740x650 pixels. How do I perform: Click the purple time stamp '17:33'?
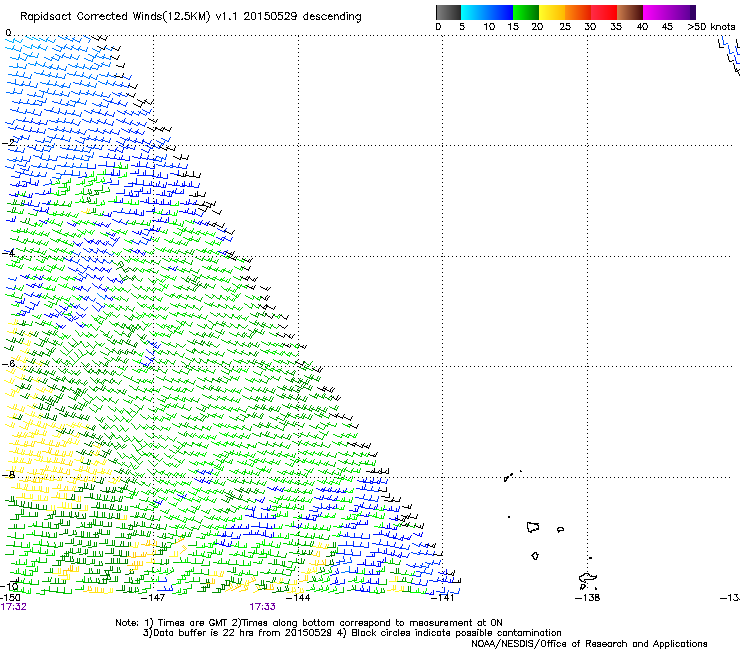click(x=262, y=607)
